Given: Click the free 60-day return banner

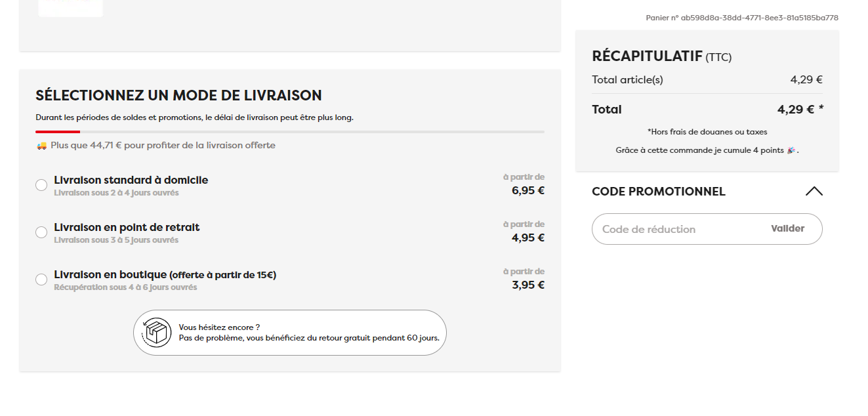Looking at the screenshot, I should click(290, 333).
